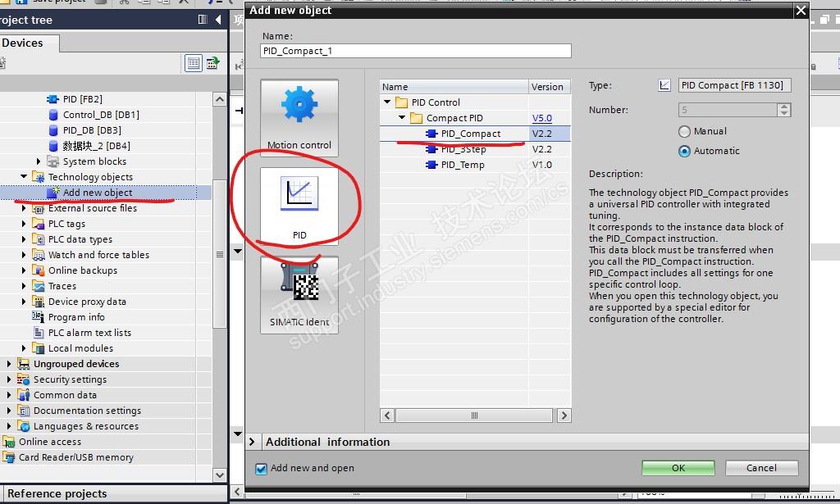
Task: Open the V5.0 version link
Action: pos(541,118)
